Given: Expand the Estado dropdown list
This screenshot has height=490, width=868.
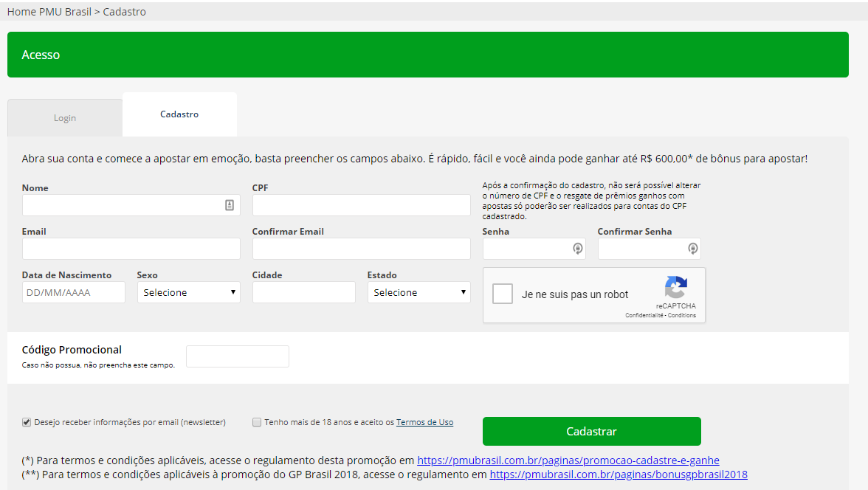Looking at the screenshot, I should [418, 292].
